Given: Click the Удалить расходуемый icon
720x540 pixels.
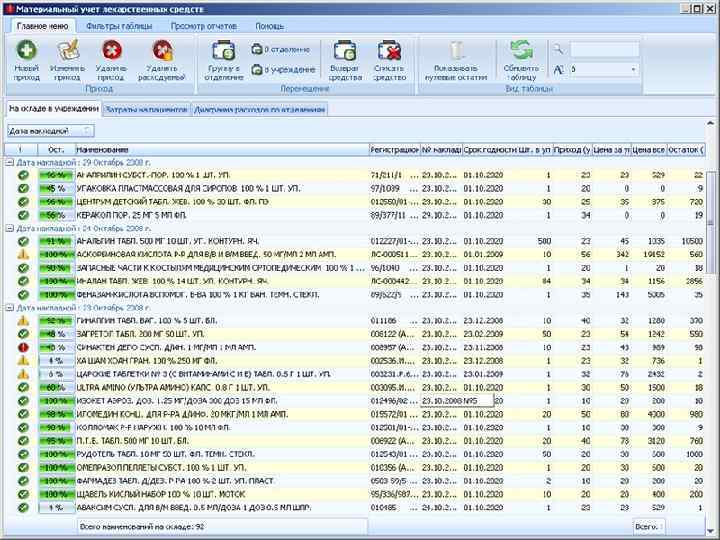Looking at the screenshot, I should (x=161, y=51).
